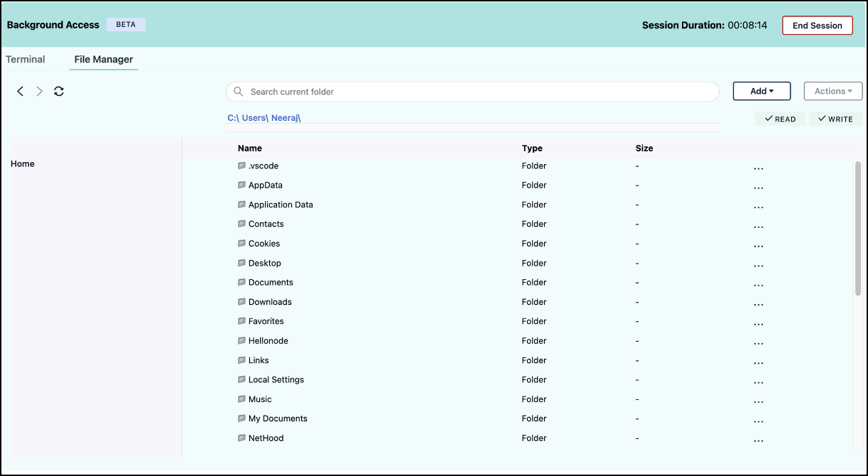Viewport: 868px width, 476px height.
Task: Click the vertical scrollbar of file list
Action: (858, 227)
